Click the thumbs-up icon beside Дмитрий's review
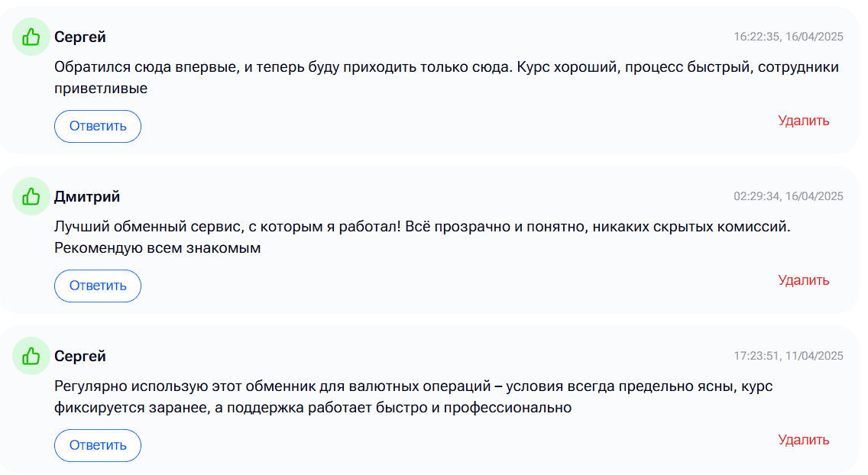This screenshot has width=868, height=475. (x=31, y=196)
